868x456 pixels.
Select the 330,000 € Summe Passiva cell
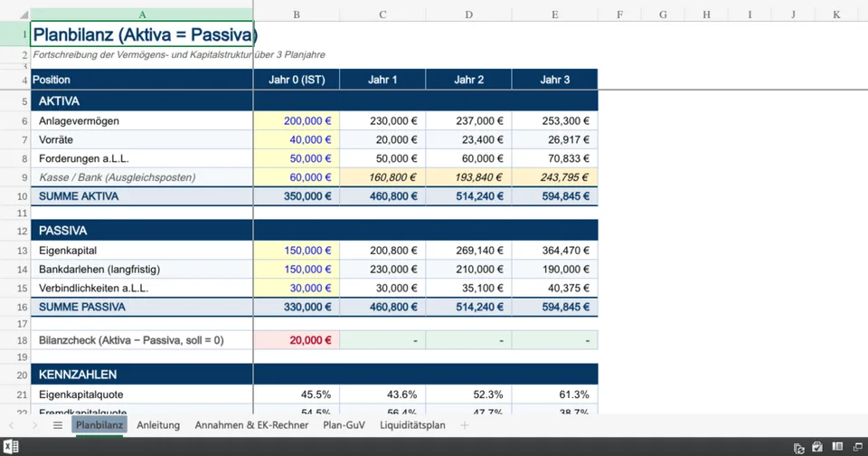[x=297, y=307]
